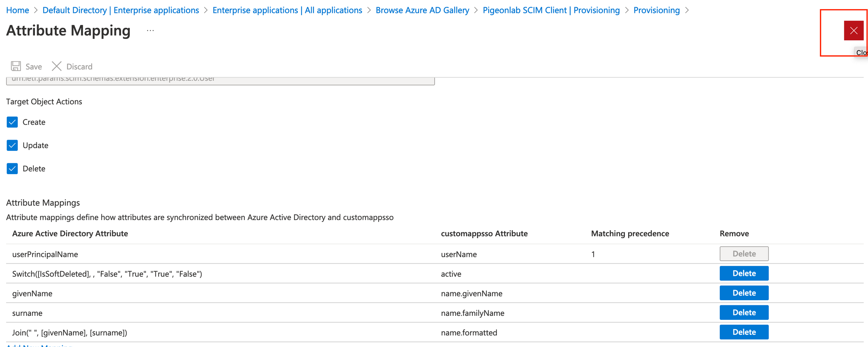Screen dimensions: 868x347
Task: Return to the Provisioning breadcrumb
Action: [656, 10]
